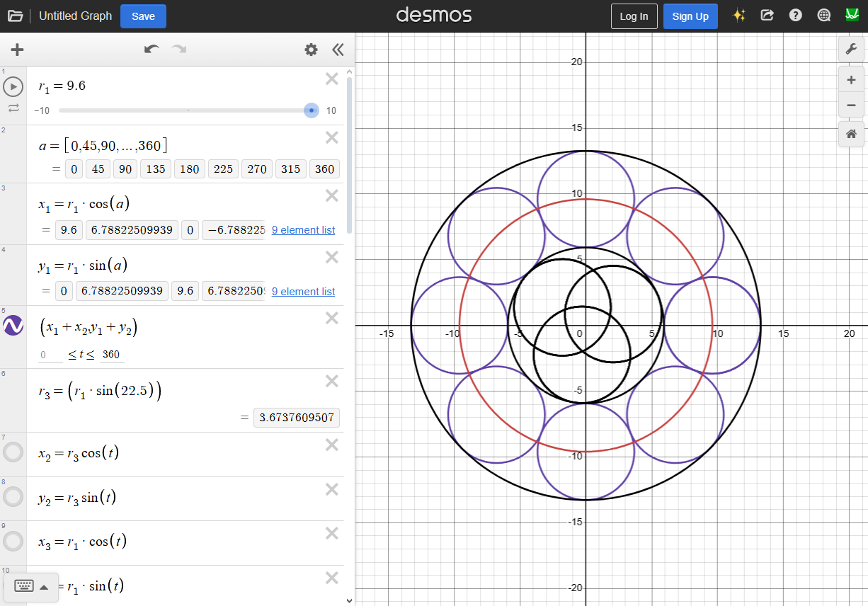The height and width of the screenshot is (606, 868).
Task: Undo the last action
Action: tap(152, 50)
